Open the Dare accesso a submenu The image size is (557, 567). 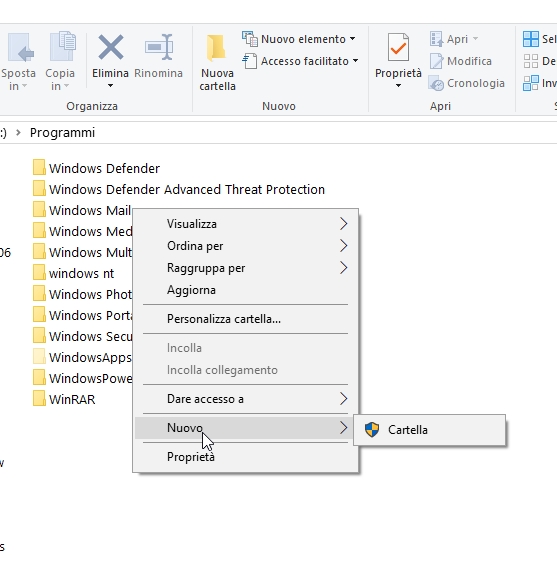coord(245,399)
